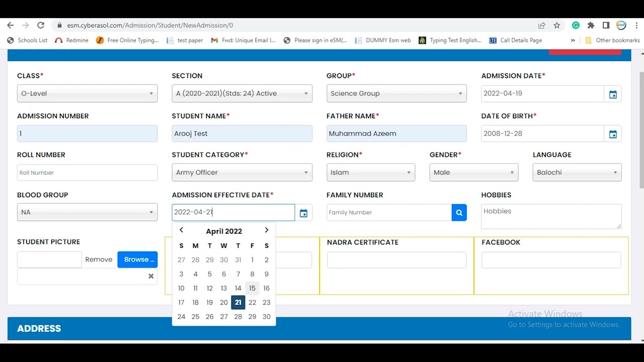Open DUMMY Esm web bookmark
Screen dimensions: 644x362
(x=383, y=40)
